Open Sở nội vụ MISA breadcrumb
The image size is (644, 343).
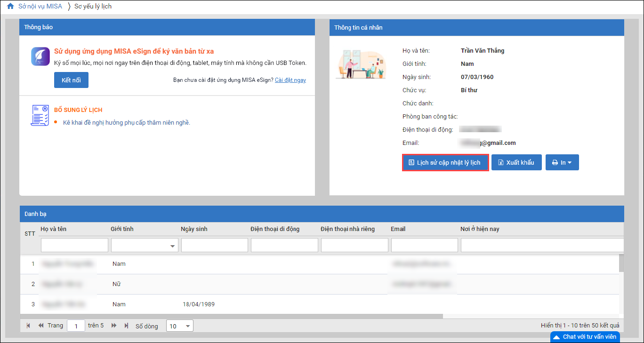pos(40,7)
